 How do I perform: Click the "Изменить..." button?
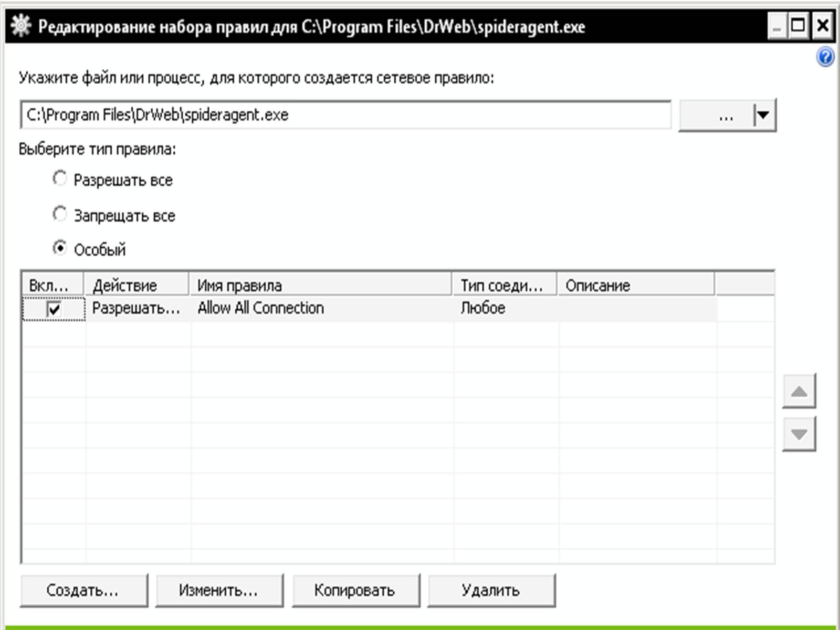pyautogui.click(x=219, y=591)
